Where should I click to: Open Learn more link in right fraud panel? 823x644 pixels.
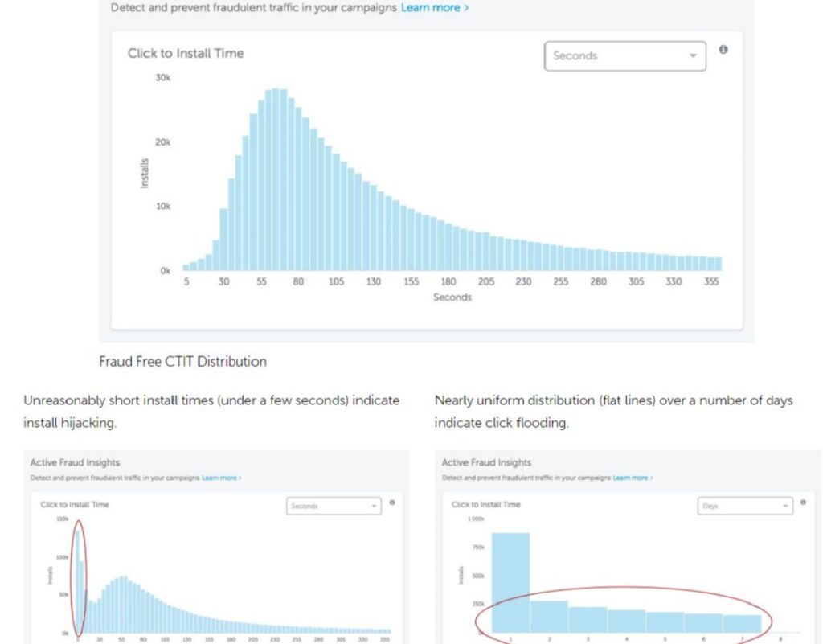pos(633,478)
